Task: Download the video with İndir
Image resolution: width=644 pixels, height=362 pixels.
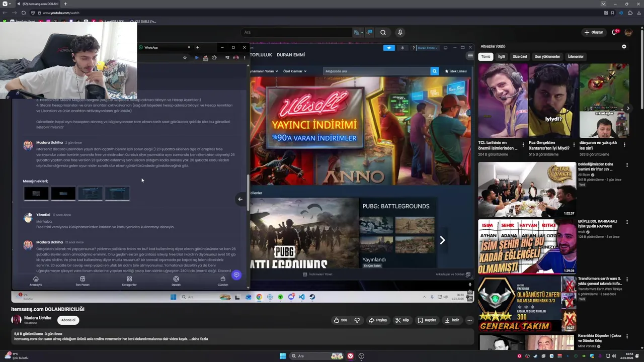Action: click(x=452, y=320)
